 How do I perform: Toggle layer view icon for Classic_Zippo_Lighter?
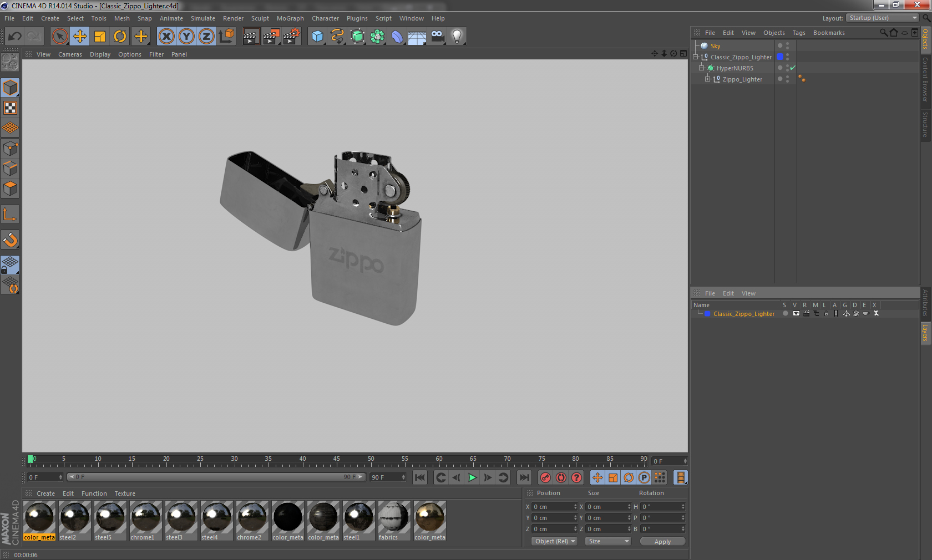click(x=796, y=313)
